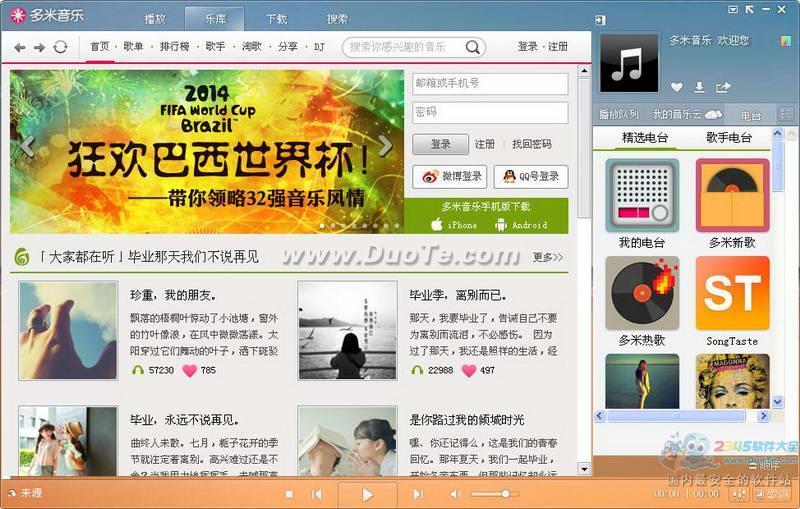The height and width of the screenshot is (509, 800).
Task: Select the 我的音乐云 tab
Action: [x=687, y=115]
